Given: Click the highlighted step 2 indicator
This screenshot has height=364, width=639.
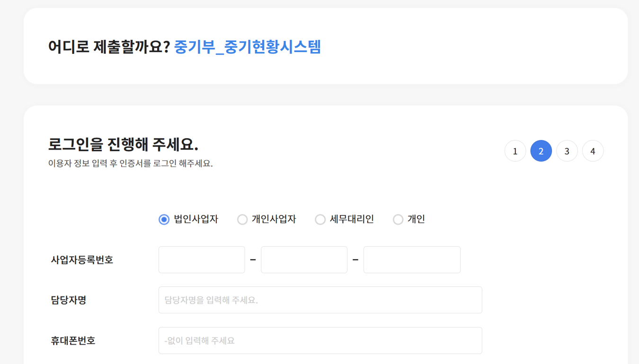Looking at the screenshot, I should pos(541,151).
